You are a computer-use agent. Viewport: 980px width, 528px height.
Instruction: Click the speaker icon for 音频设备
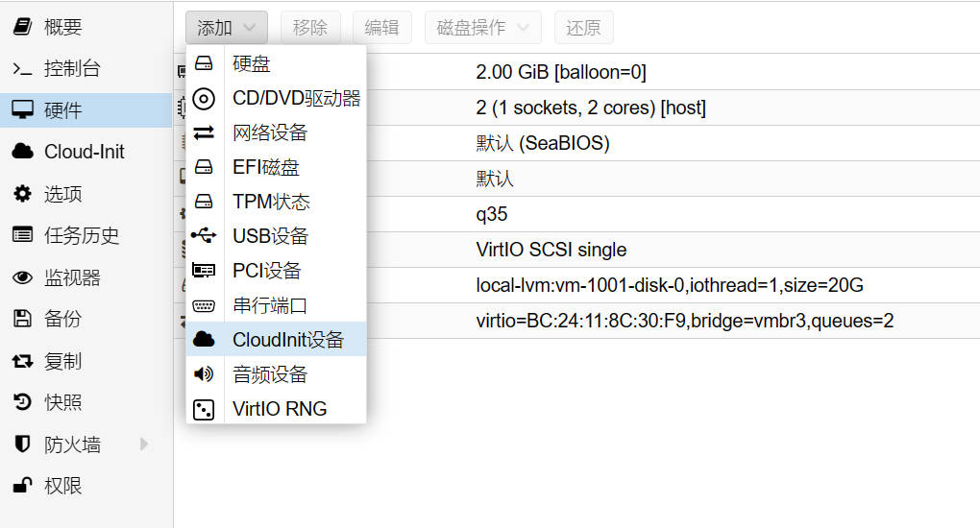point(204,373)
